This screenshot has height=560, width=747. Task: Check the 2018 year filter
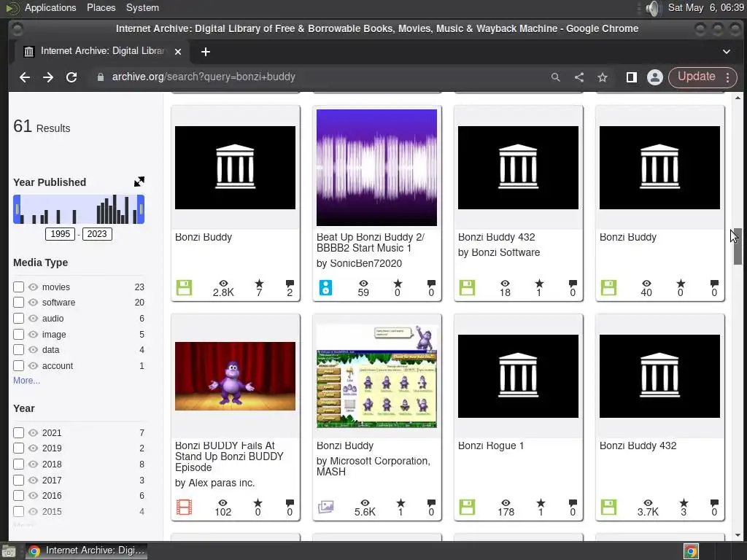tap(18, 464)
